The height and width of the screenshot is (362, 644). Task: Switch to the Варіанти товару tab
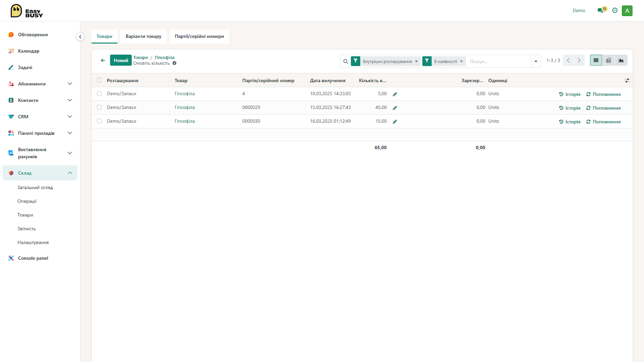143,36
